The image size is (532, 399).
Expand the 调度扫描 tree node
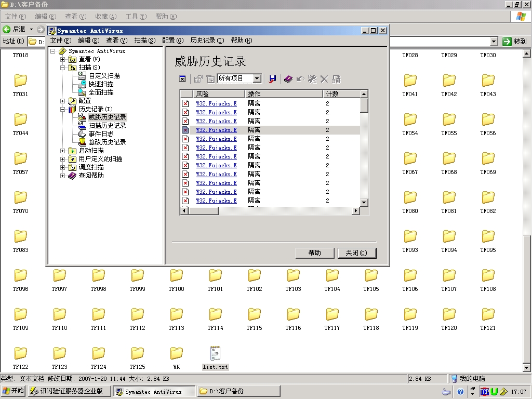(x=63, y=167)
